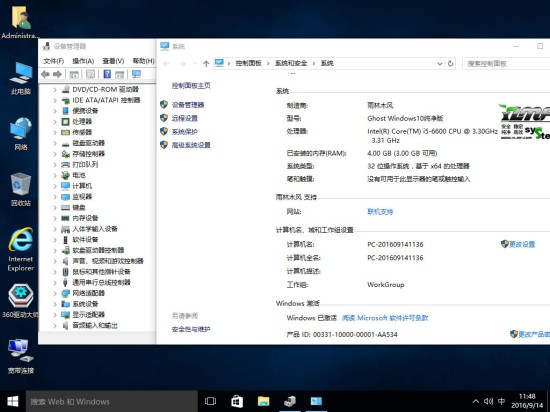This screenshot has height=412, width=550.
Task: Select the 打印队列 row in device tree
Action: point(85,164)
